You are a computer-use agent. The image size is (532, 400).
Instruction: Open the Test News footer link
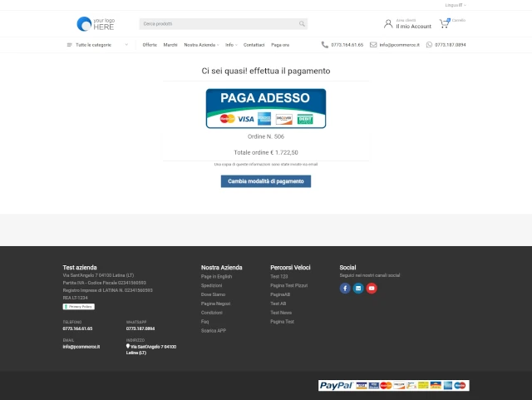coord(281,313)
